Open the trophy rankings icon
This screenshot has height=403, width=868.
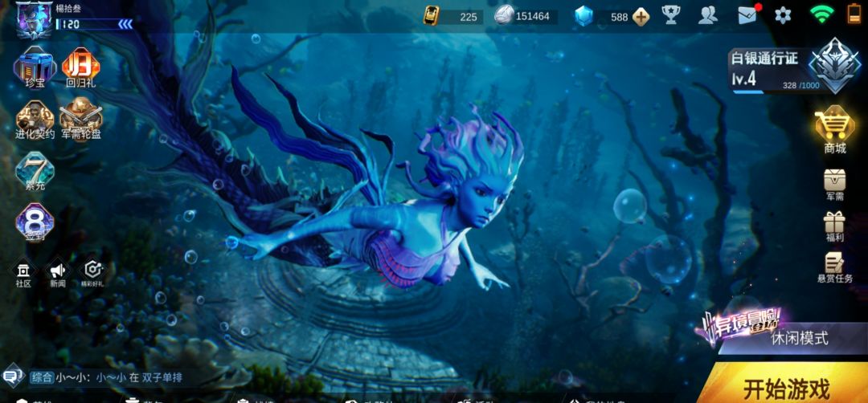click(671, 15)
